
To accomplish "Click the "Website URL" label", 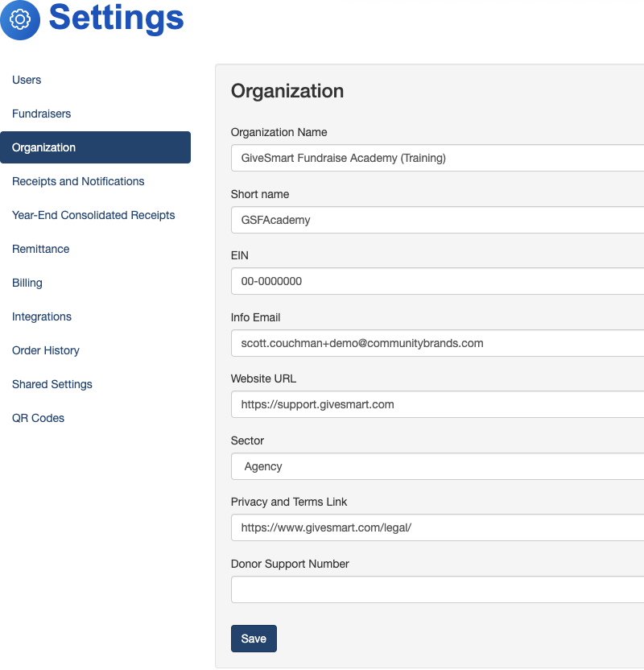I will pos(263,378).
